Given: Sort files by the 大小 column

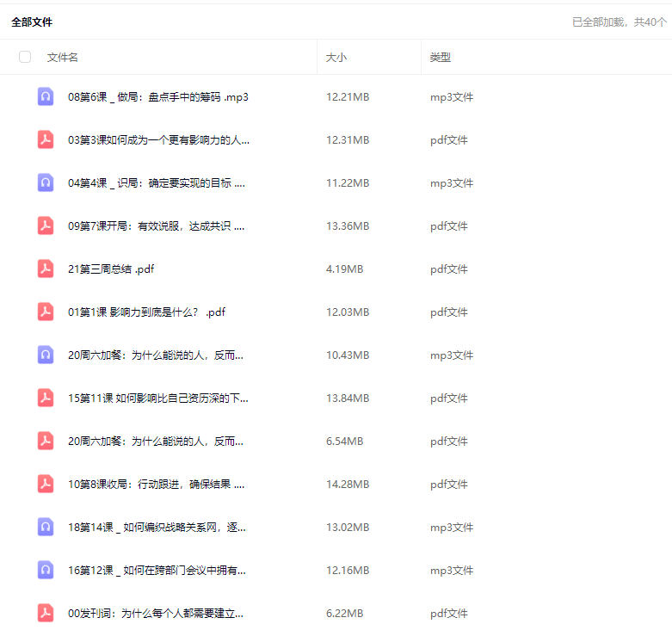Looking at the screenshot, I should 336,57.
